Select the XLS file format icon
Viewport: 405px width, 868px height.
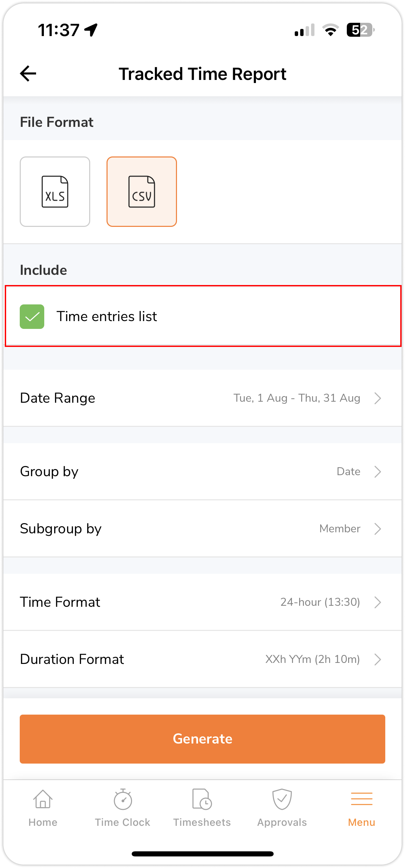click(x=55, y=191)
